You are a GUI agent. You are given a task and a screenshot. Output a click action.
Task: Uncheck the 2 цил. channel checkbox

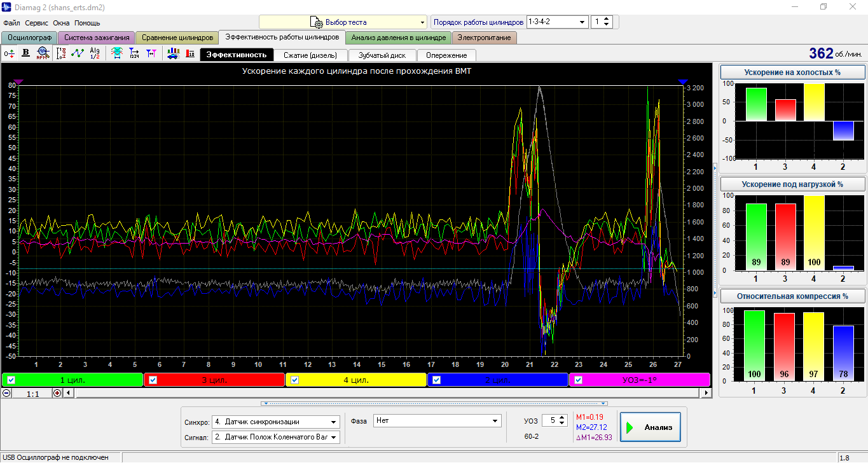[x=436, y=380]
